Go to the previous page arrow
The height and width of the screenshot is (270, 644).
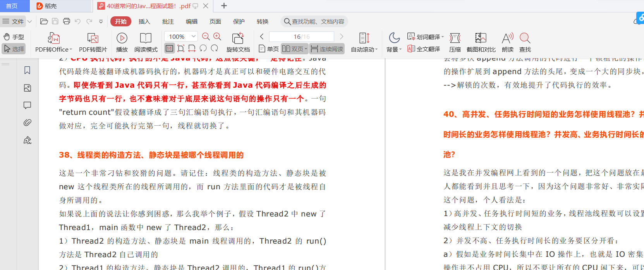click(x=262, y=36)
